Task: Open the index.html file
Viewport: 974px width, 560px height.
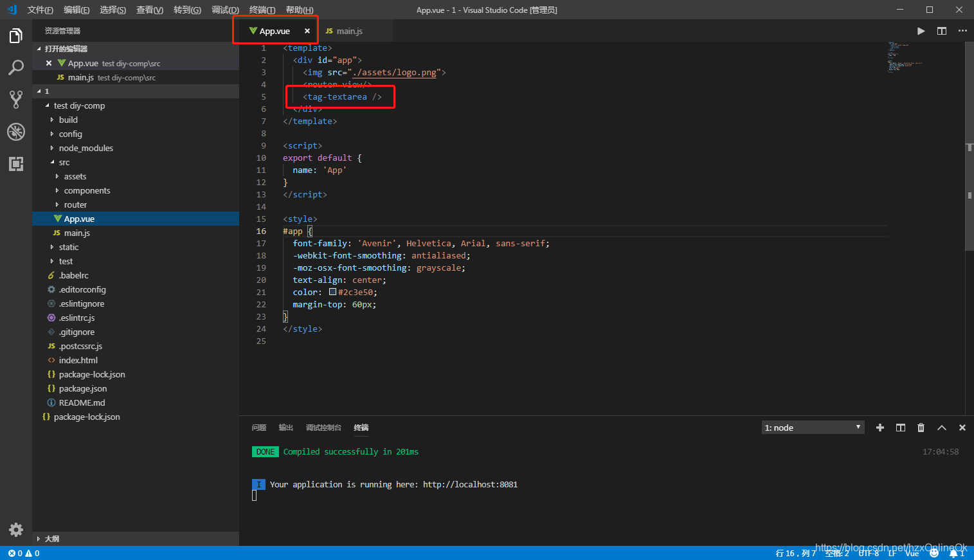Action: tap(136, 360)
